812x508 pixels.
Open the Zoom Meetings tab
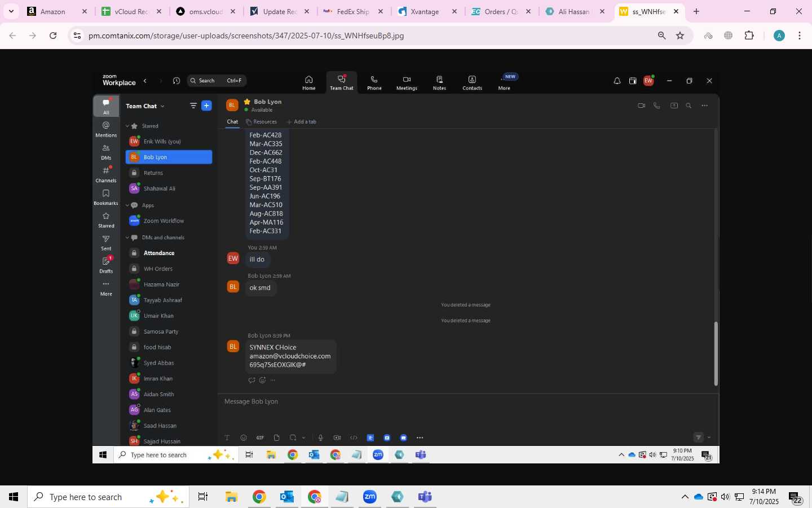click(x=407, y=82)
